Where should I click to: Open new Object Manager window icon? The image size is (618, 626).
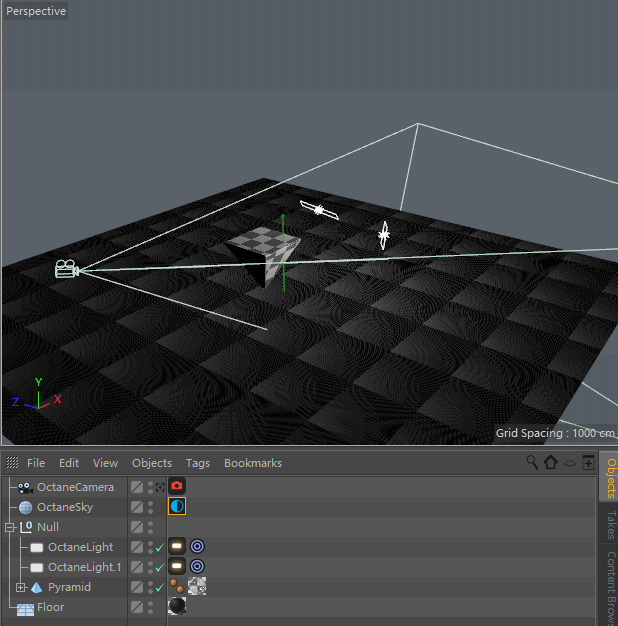[x=588, y=462]
